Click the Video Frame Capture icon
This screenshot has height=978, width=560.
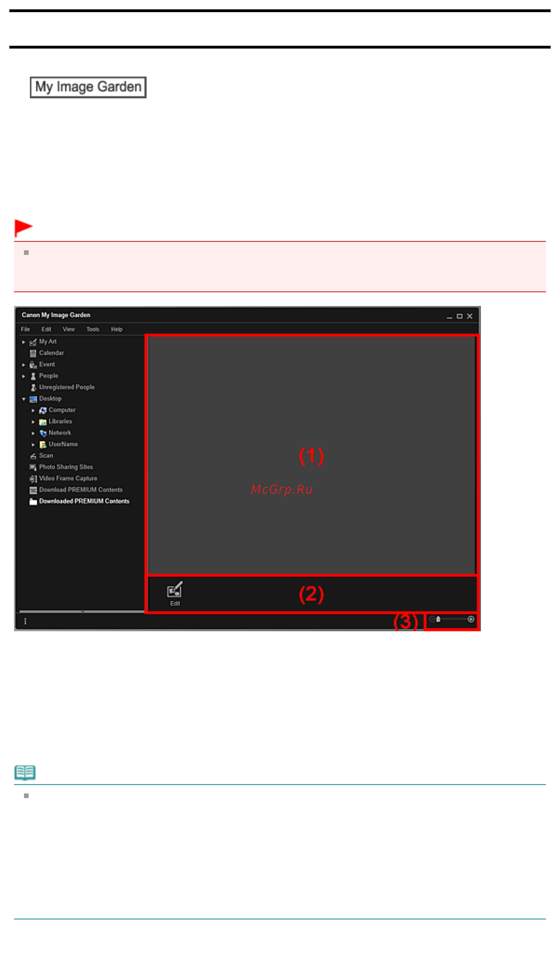[x=33, y=479]
